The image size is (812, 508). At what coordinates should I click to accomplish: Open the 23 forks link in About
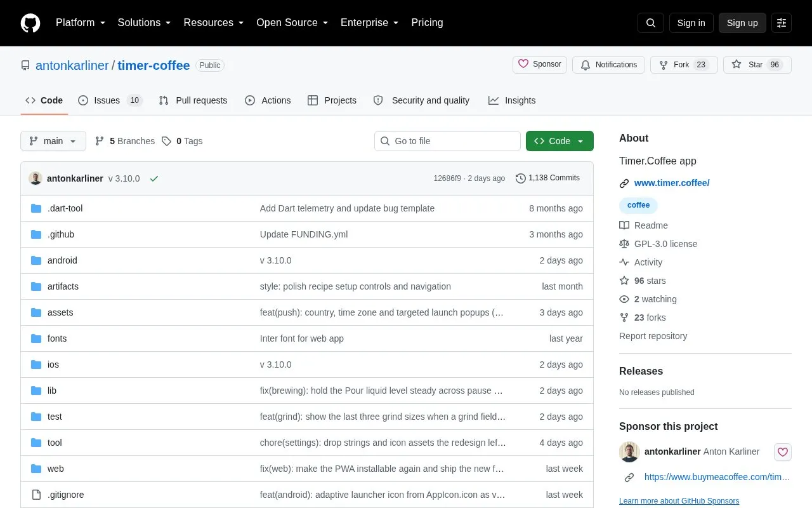643,317
